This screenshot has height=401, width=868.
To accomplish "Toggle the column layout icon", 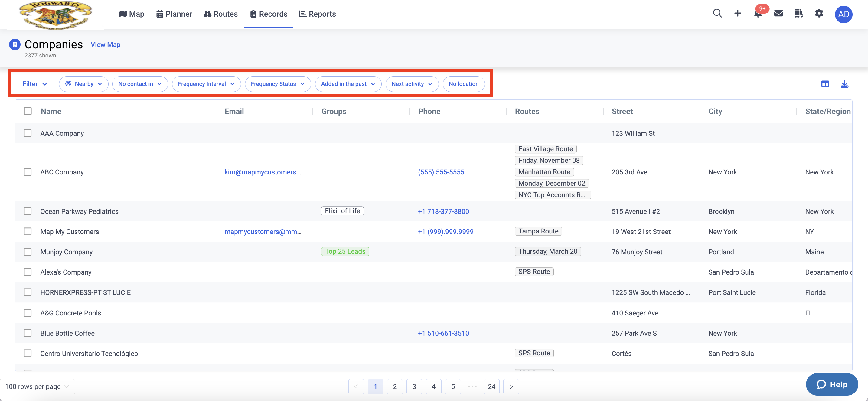I will point(825,84).
